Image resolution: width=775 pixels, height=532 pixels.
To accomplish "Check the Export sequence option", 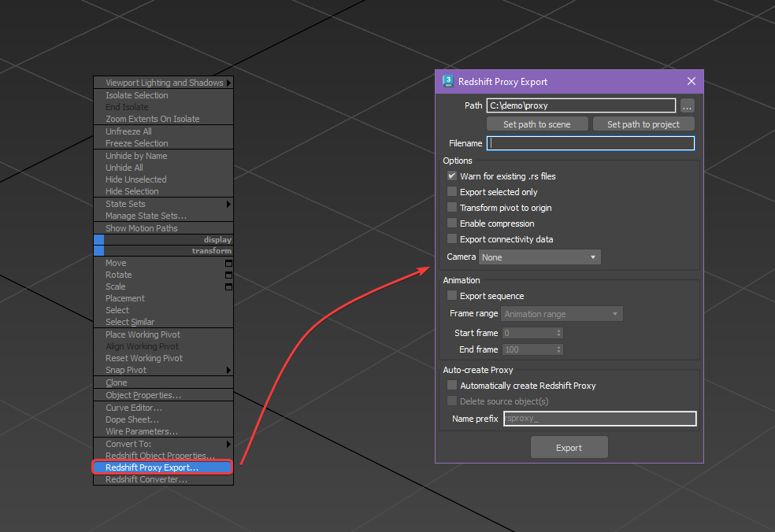I will point(452,295).
